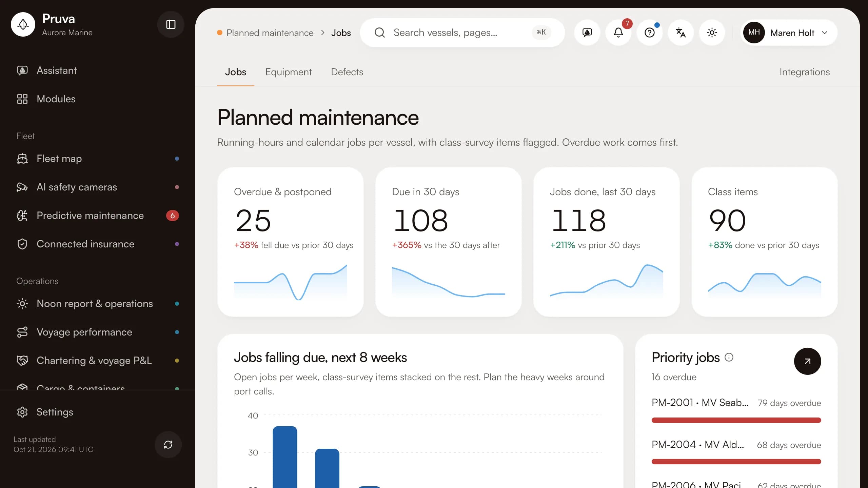
Task: Click the ⌘K search shortcut badge
Action: (x=541, y=32)
